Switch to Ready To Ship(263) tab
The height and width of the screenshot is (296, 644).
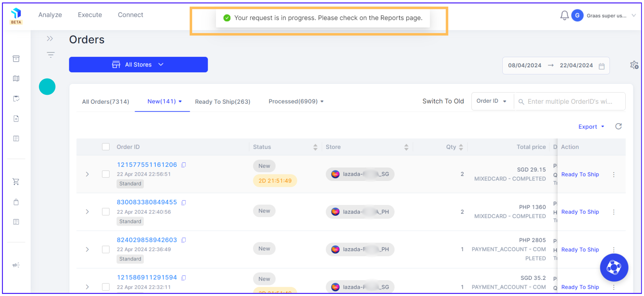pos(222,102)
